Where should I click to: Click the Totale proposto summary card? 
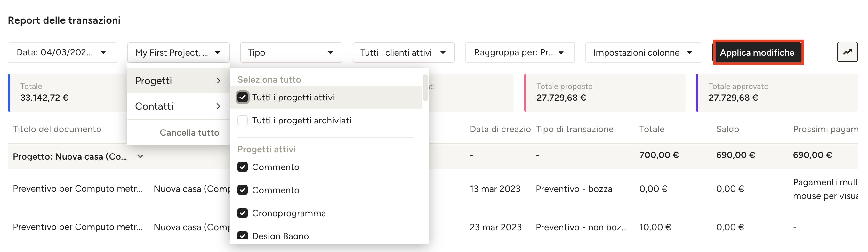pyautogui.click(x=605, y=93)
